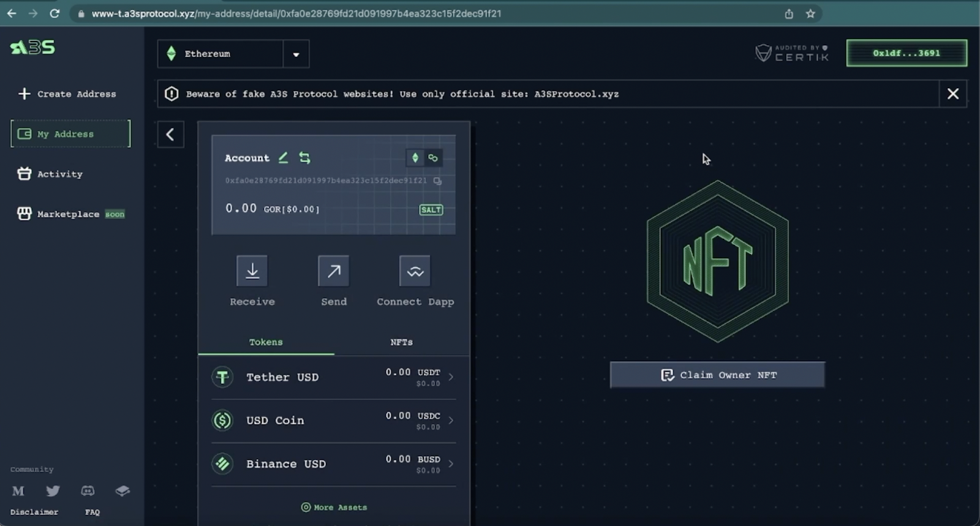Go forward in browser history
The width and height of the screenshot is (980, 526).
[x=33, y=13]
